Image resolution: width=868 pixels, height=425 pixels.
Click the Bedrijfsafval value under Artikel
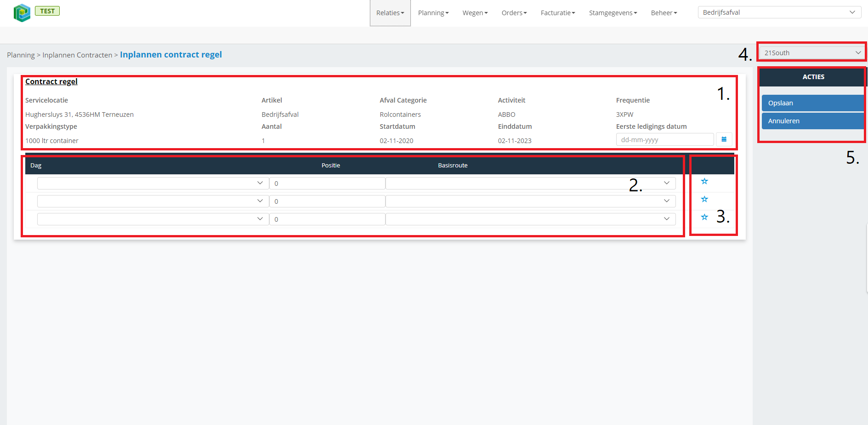click(280, 115)
